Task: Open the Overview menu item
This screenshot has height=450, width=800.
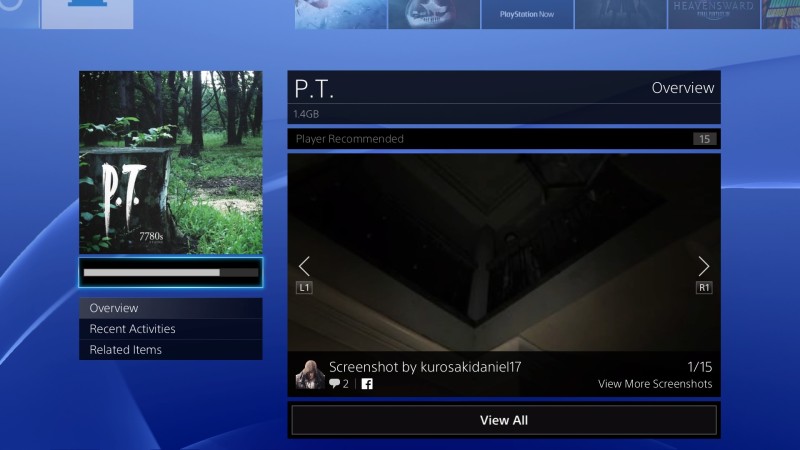Action: (x=171, y=308)
